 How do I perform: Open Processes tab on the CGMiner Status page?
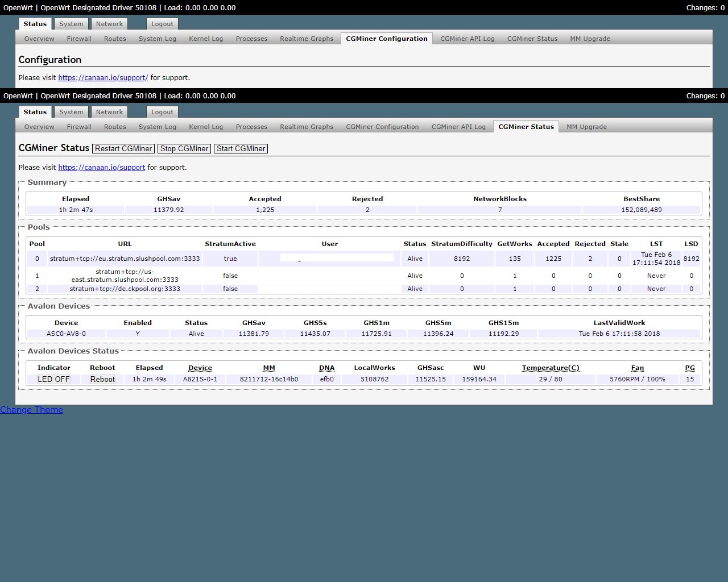click(x=251, y=127)
